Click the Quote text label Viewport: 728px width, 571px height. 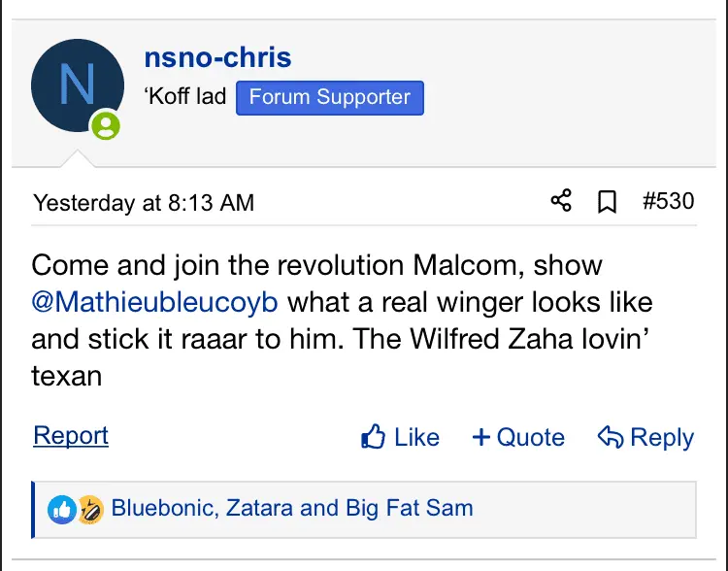click(x=530, y=437)
